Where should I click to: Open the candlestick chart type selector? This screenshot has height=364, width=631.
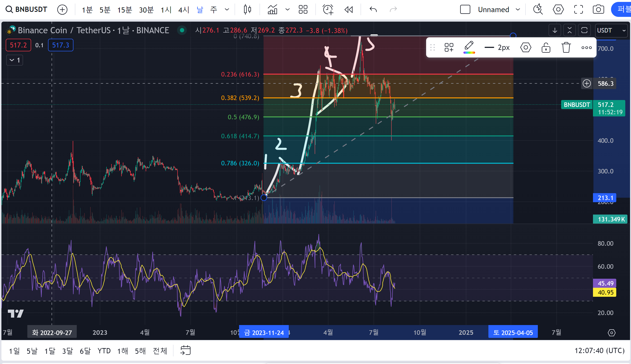pyautogui.click(x=247, y=10)
